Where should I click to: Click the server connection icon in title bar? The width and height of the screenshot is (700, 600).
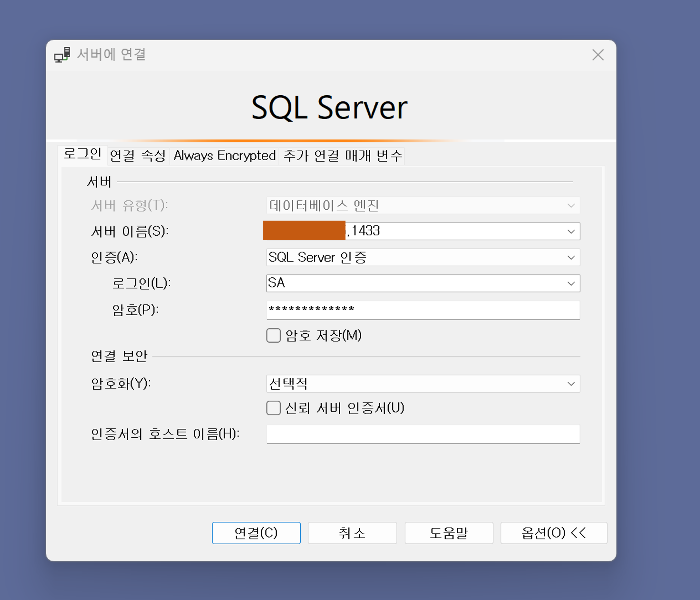coord(63,55)
